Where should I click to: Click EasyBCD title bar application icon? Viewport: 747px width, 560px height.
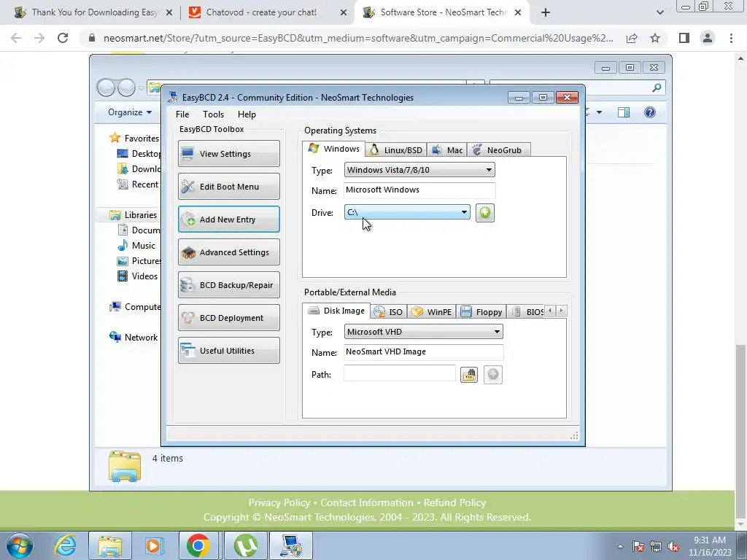pos(174,97)
